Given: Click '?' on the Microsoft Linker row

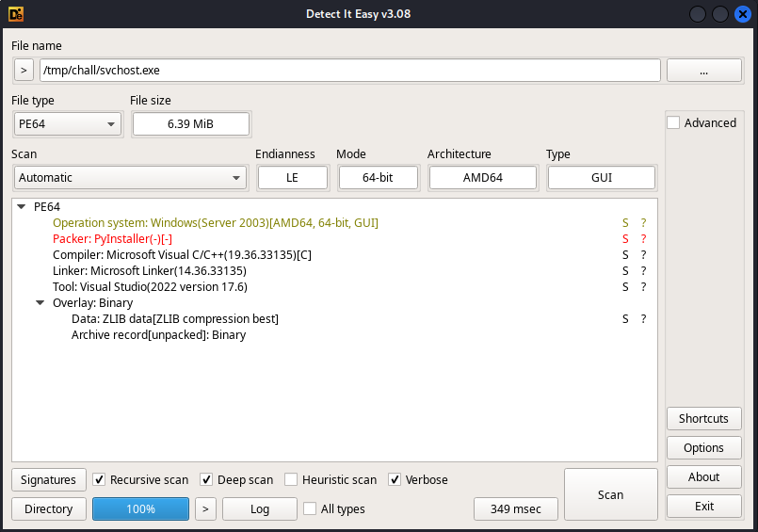Looking at the screenshot, I should [x=644, y=271].
